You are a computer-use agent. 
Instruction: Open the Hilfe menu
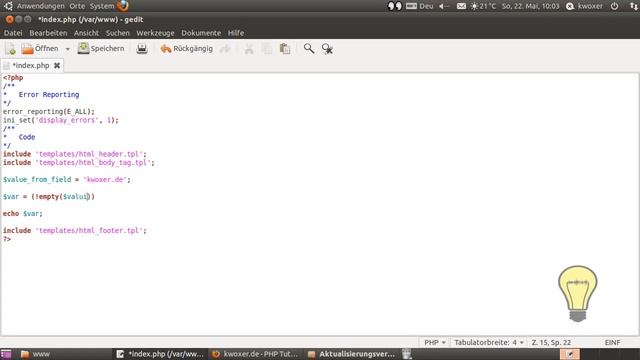pos(236,33)
